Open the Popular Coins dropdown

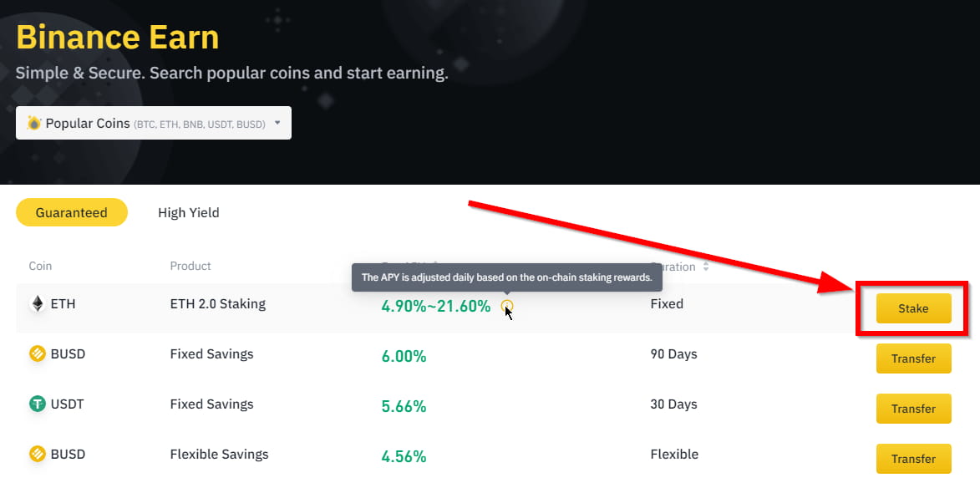[153, 123]
